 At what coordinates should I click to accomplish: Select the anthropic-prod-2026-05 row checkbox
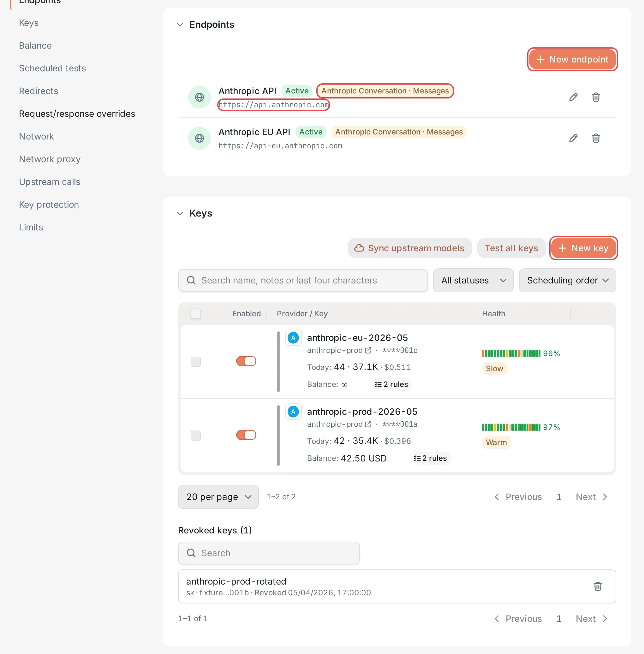pos(195,435)
